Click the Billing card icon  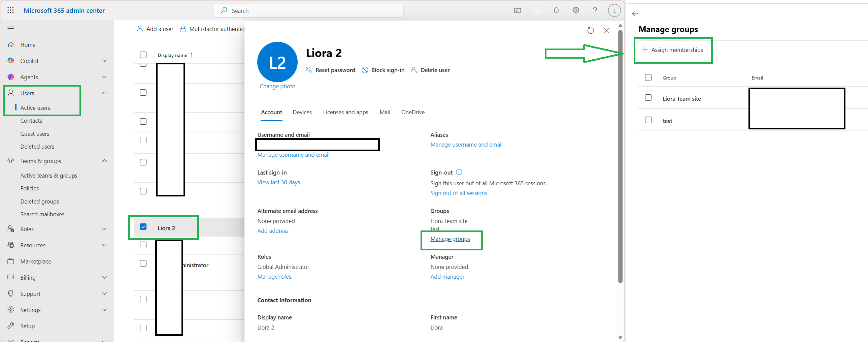pyautogui.click(x=11, y=277)
